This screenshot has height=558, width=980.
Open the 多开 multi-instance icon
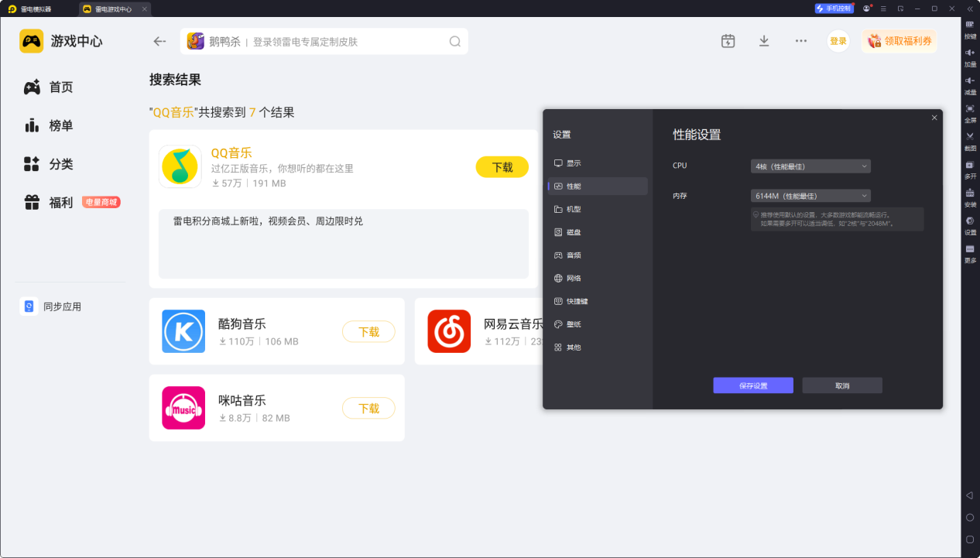pyautogui.click(x=970, y=165)
